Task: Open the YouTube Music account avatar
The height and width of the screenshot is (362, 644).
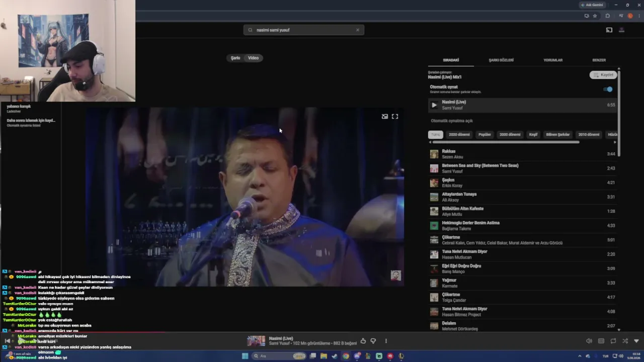Action: point(621,30)
